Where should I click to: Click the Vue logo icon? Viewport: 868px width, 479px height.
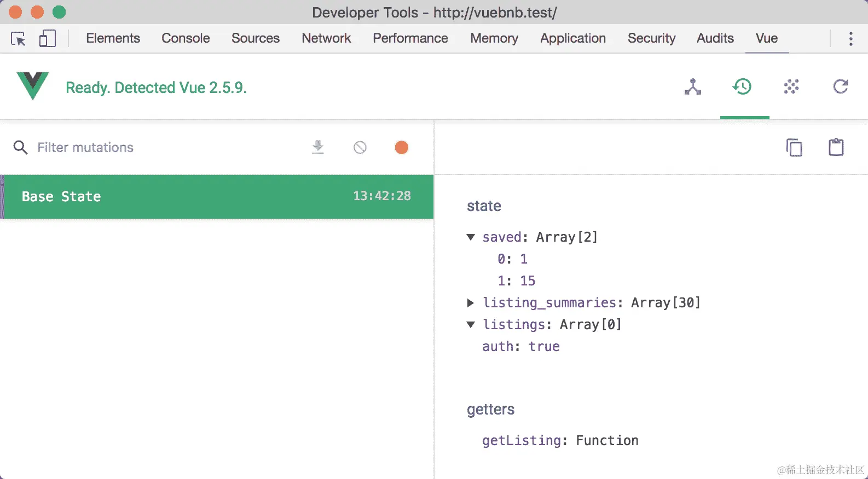[x=33, y=86]
